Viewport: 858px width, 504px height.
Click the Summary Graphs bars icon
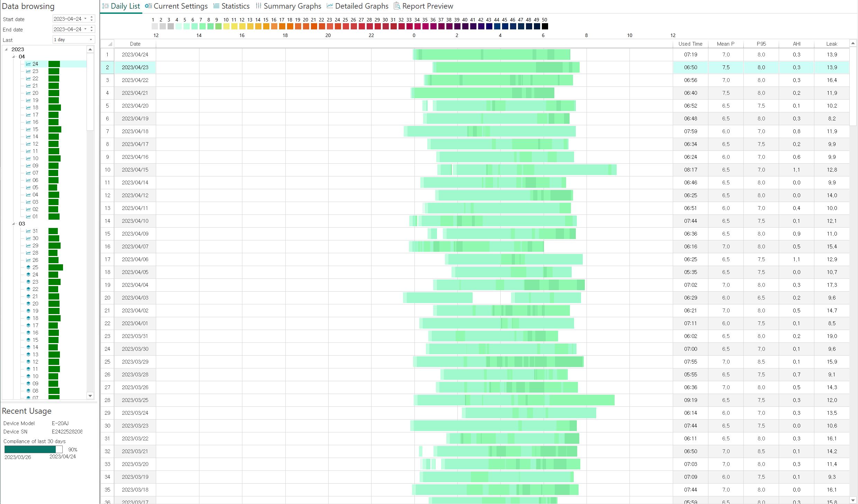tap(259, 6)
